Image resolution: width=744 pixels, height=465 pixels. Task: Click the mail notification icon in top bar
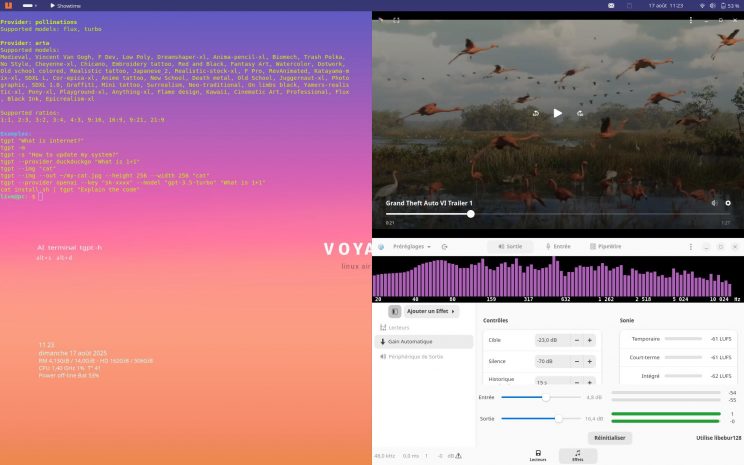tap(611, 6)
